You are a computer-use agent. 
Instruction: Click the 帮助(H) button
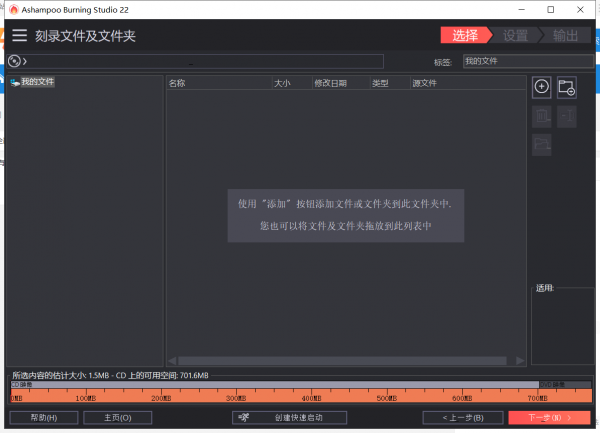pos(43,417)
